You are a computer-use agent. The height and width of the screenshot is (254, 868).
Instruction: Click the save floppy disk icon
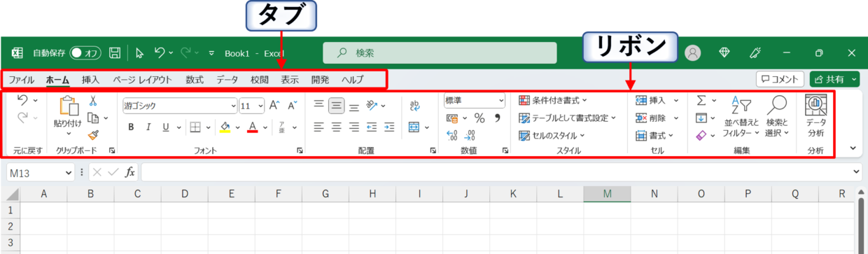(x=115, y=53)
